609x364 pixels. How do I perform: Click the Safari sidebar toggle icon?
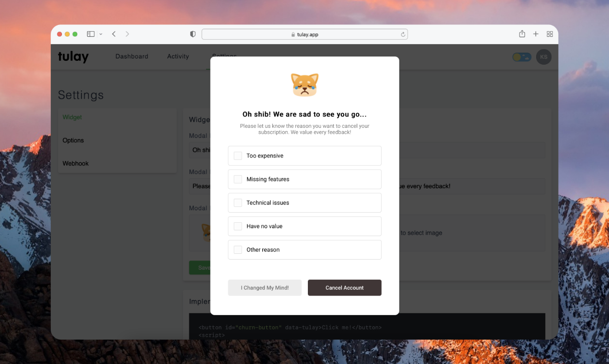tap(91, 34)
